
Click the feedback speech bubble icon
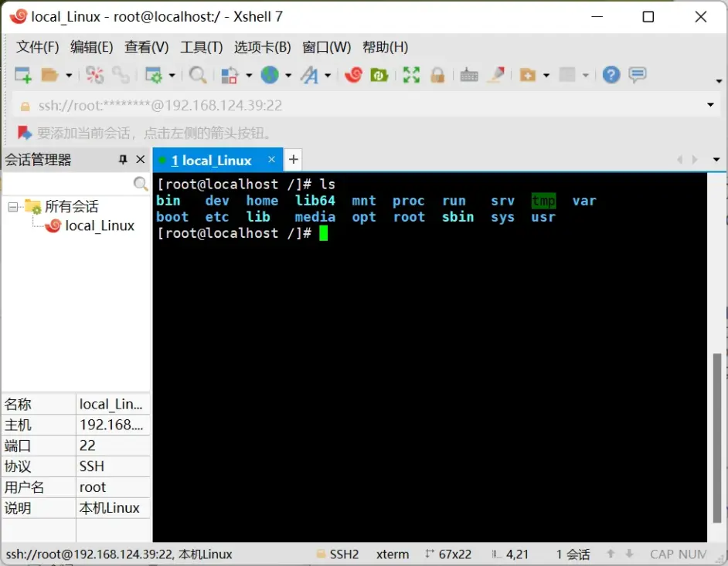pyautogui.click(x=638, y=75)
